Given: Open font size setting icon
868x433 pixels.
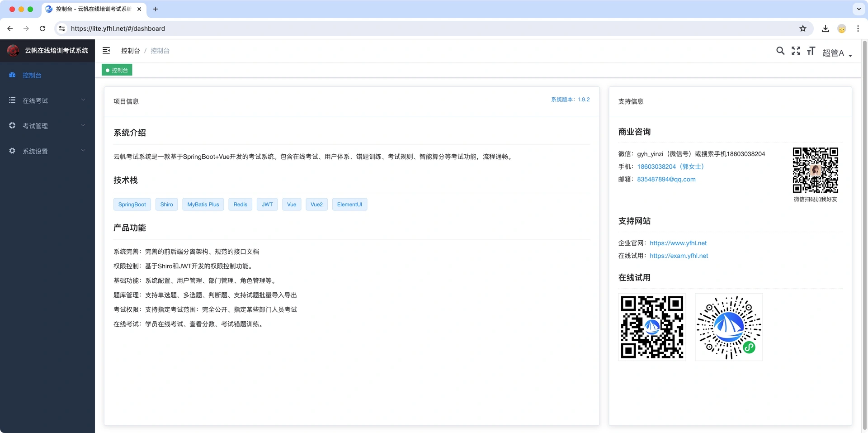Looking at the screenshot, I should click(811, 51).
